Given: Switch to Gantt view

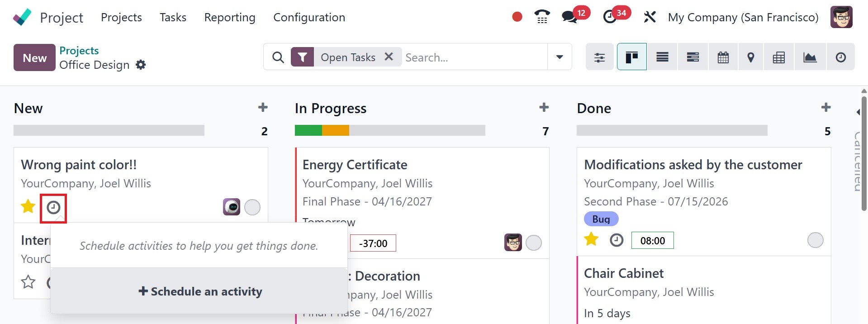Looking at the screenshot, I should pyautogui.click(x=693, y=57).
